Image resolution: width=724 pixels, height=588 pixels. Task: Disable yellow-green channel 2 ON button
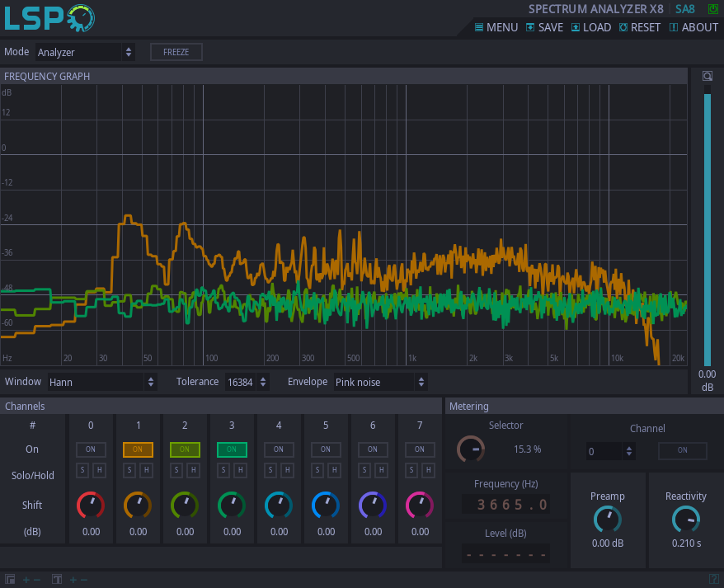point(185,449)
